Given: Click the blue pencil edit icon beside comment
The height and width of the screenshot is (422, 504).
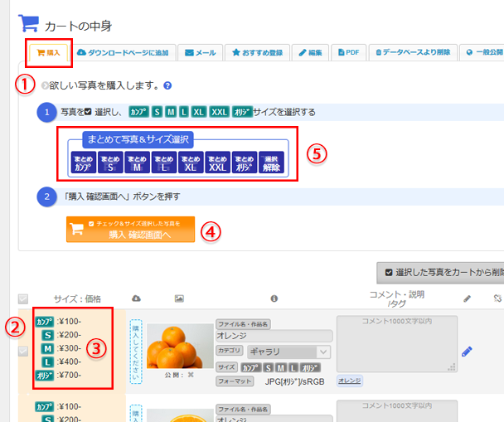Looking at the screenshot, I should (x=467, y=352).
